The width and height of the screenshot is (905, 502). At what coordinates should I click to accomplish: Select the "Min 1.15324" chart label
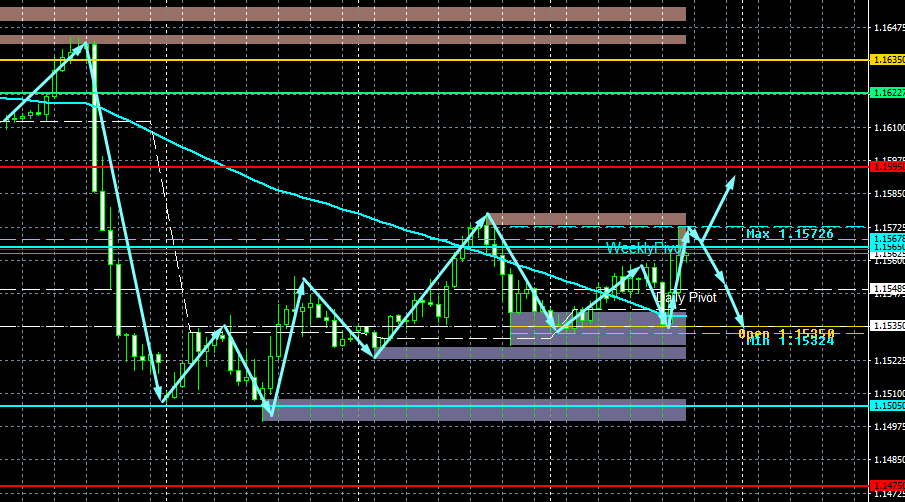tap(790, 341)
